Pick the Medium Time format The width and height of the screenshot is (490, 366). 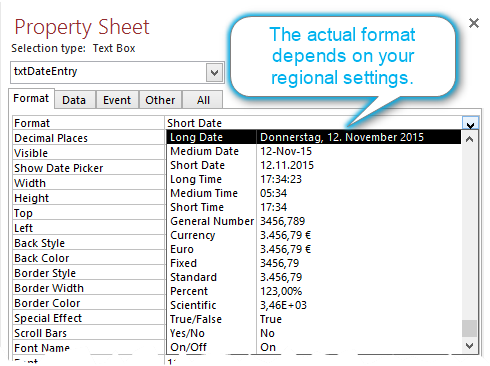[314, 193]
